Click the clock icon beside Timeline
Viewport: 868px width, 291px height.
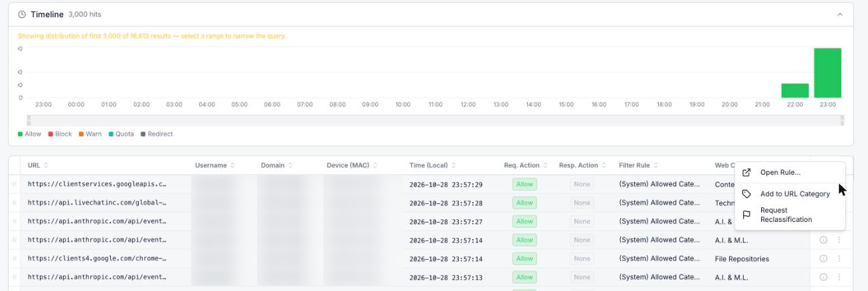pos(22,14)
